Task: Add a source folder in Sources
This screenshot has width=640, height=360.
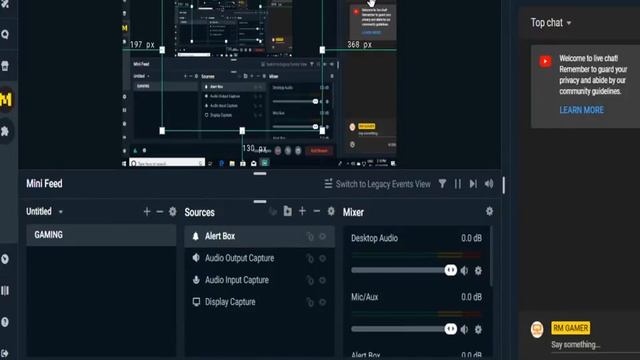Action: tap(288, 211)
